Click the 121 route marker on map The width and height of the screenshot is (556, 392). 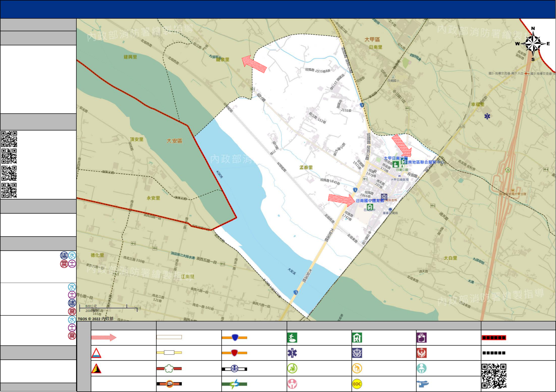(x=462, y=126)
